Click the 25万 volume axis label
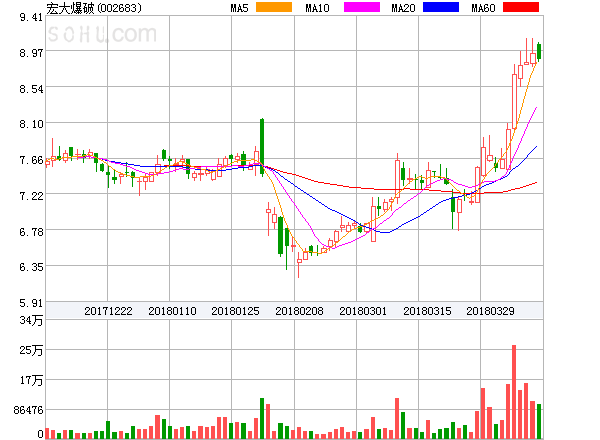The height and width of the screenshot is (440, 600). tap(31, 350)
